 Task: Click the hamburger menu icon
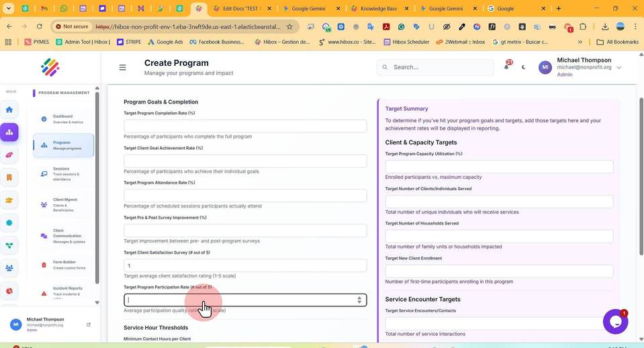coord(122,67)
